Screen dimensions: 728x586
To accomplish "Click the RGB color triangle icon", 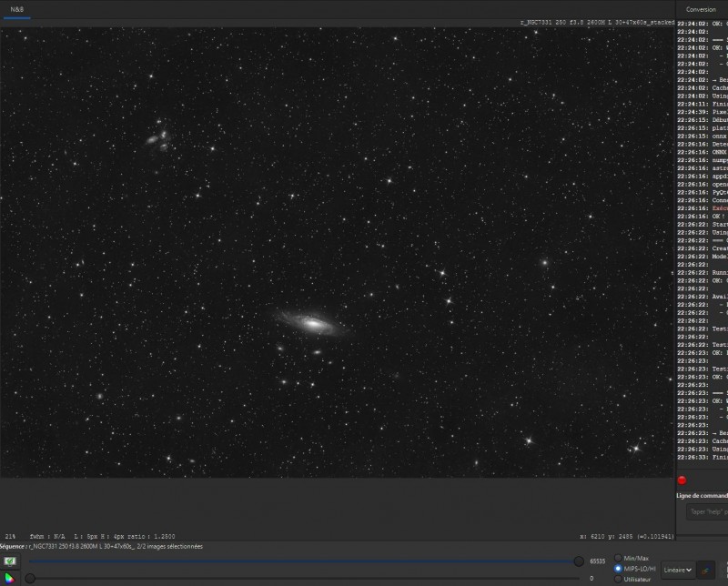I will click(x=9, y=578).
